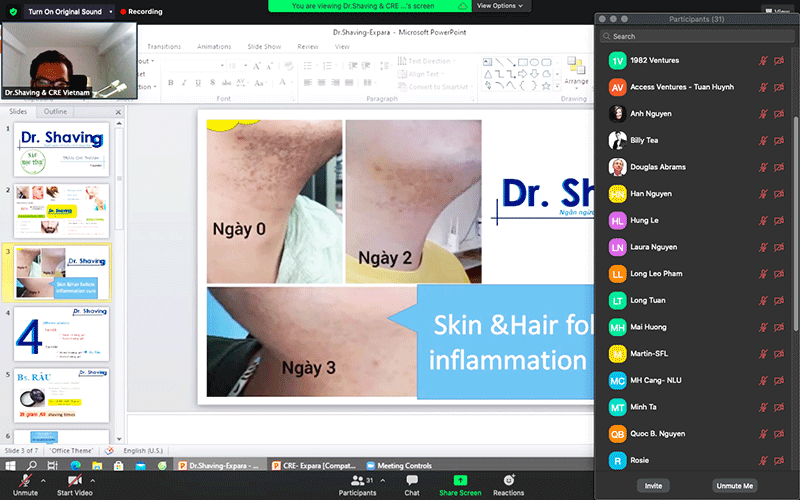
Task: Click the green Share Screen icon
Action: (460, 480)
